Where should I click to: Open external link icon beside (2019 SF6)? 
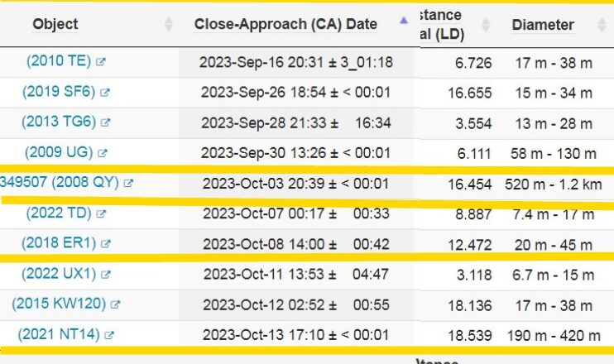pyautogui.click(x=104, y=93)
